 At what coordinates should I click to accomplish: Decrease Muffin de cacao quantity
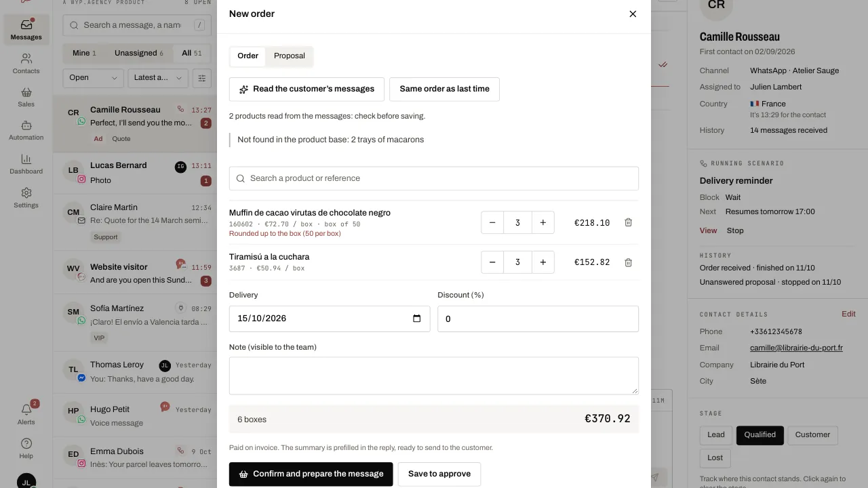[492, 222]
